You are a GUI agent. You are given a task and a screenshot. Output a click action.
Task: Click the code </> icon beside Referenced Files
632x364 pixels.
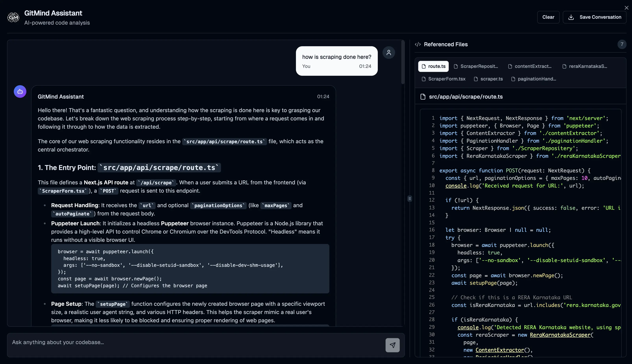pyautogui.click(x=418, y=44)
